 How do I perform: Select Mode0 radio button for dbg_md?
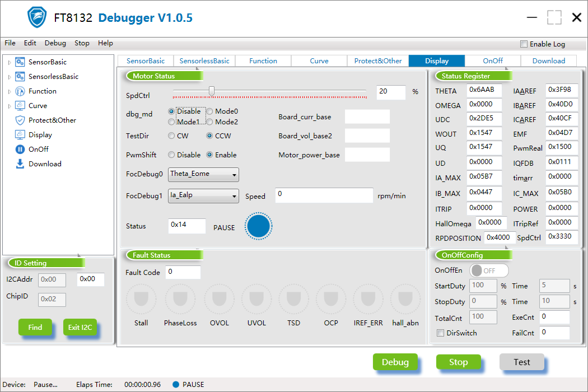tap(209, 111)
